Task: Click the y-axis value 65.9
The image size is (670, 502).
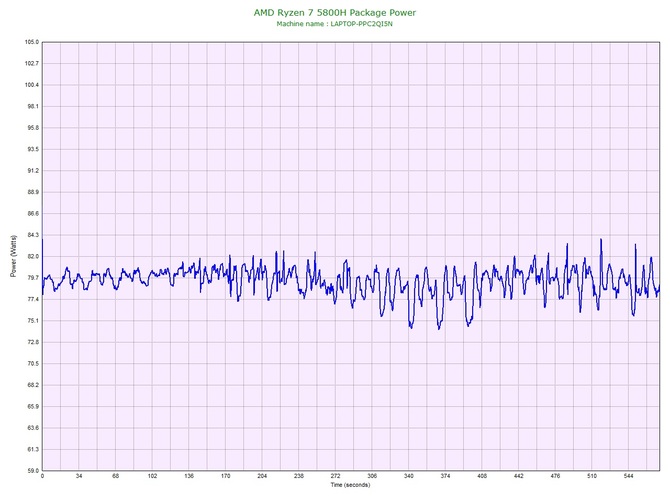Action: tap(32, 407)
